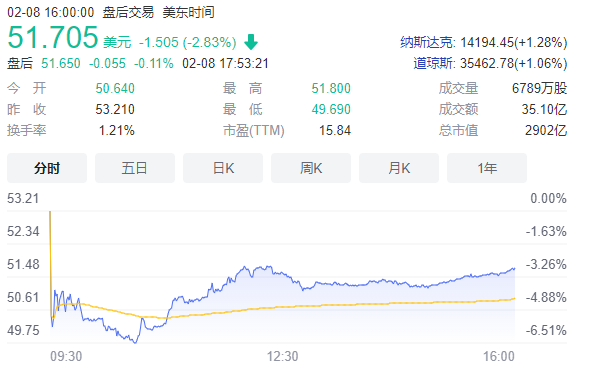Open the 日K chart tab
Viewport: 593px width, 370px height.
click(x=223, y=168)
